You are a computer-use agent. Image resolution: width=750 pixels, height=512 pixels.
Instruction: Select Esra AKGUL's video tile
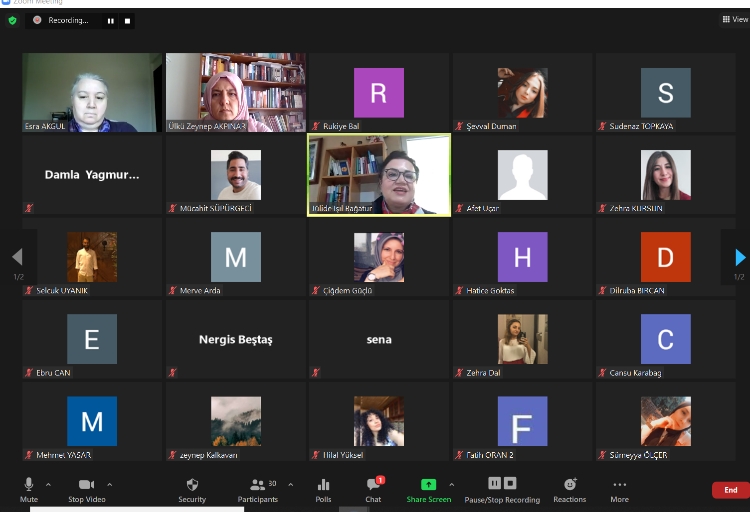[92, 92]
